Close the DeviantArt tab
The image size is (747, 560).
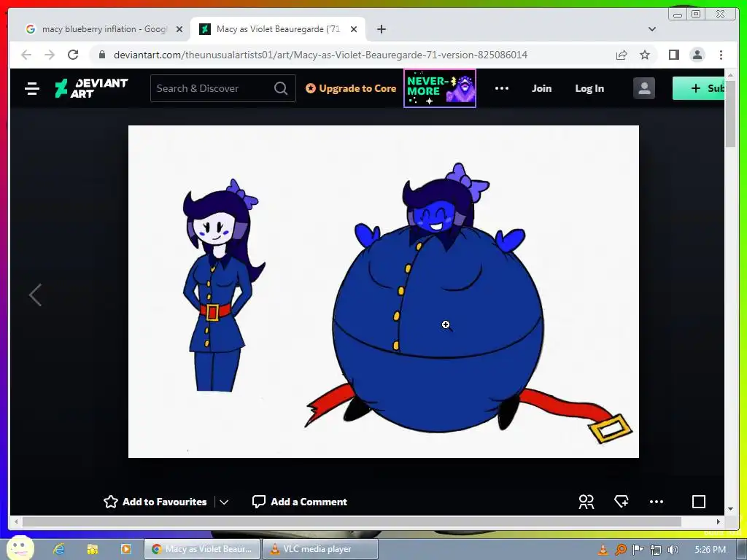(x=354, y=29)
